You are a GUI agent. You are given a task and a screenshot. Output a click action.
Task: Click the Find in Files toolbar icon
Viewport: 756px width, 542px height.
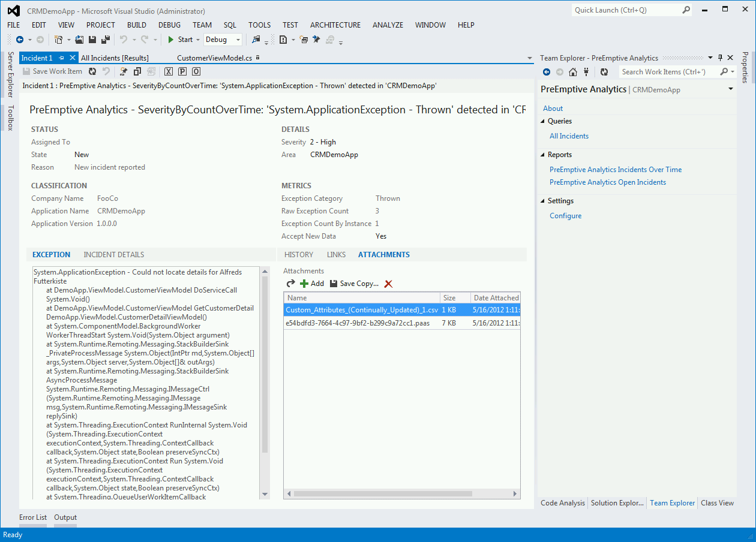256,40
